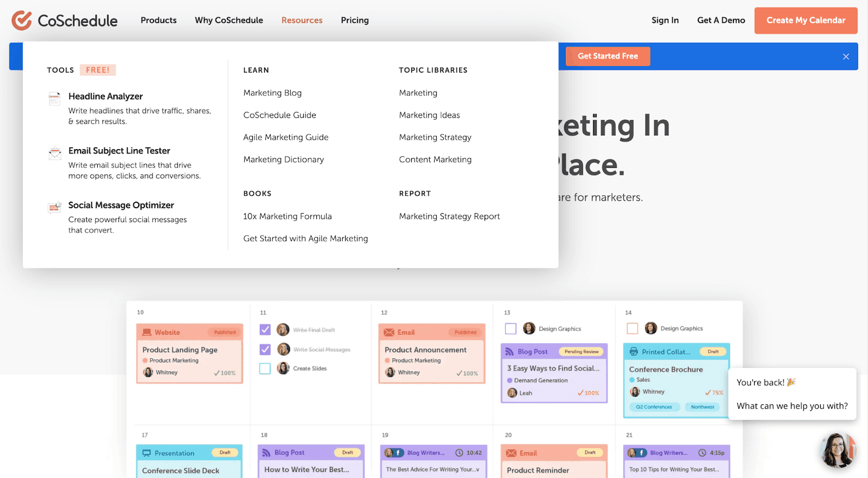Click the 100% progress on Product Landing Page
This screenshot has height=478, width=868.
coord(225,373)
